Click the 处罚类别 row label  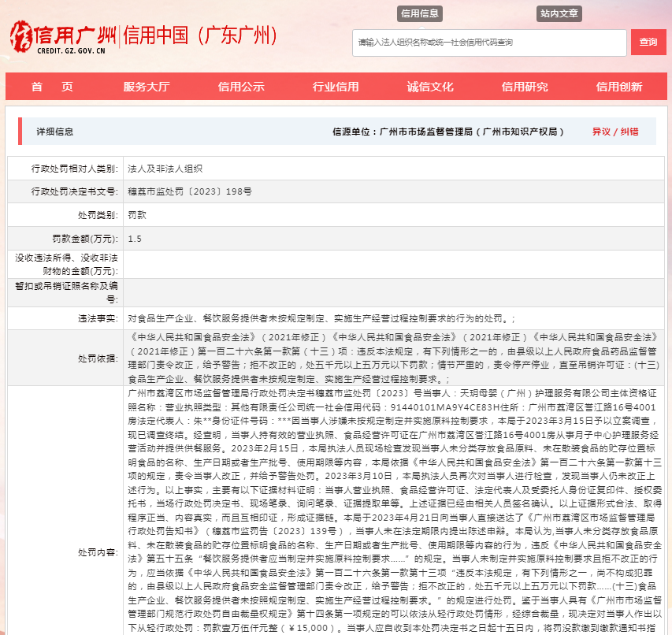pos(98,215)
